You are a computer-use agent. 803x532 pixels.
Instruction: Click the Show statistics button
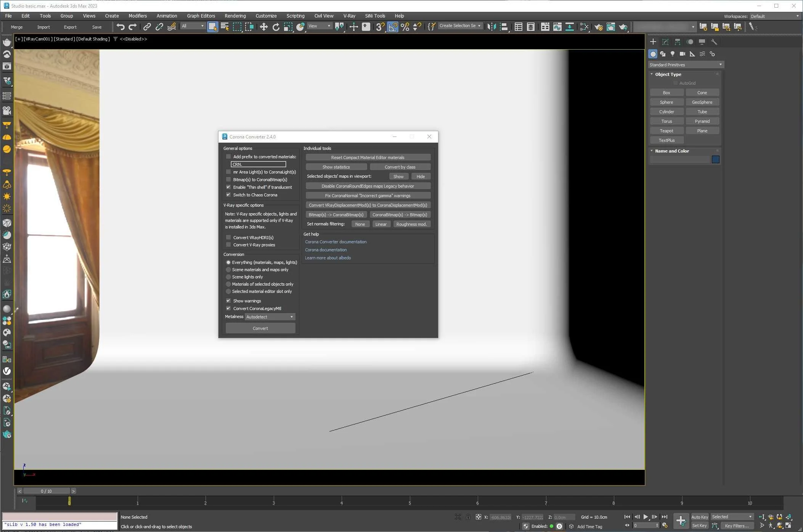[336, 167]
